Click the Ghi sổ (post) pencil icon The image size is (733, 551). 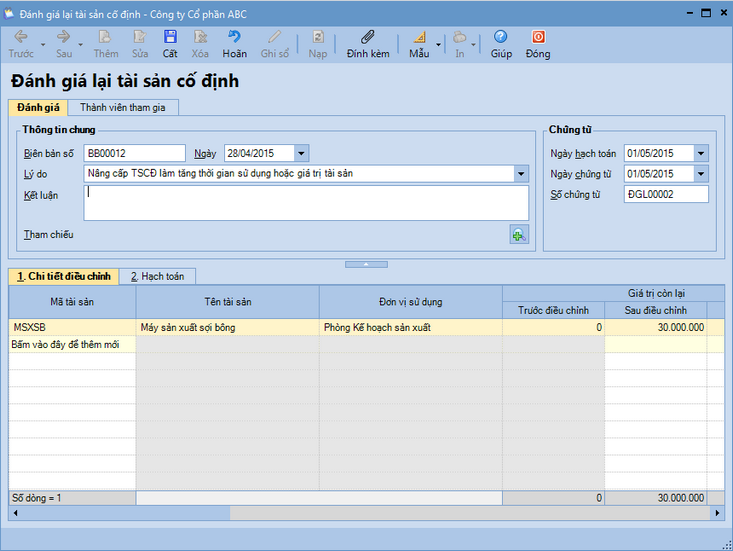pos(274,37)
